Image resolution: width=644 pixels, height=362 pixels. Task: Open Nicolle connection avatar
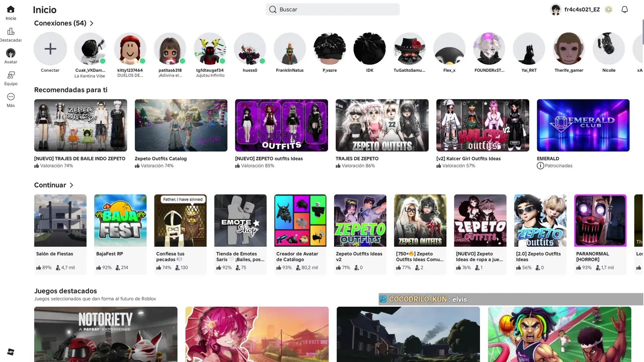click(x=609, y=49)
